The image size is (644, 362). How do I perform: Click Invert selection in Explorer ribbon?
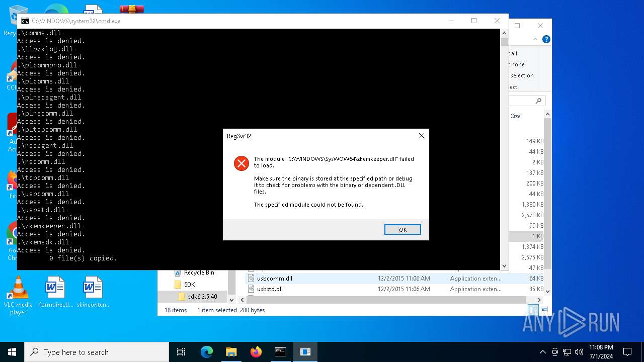click(x=522, y=75)
